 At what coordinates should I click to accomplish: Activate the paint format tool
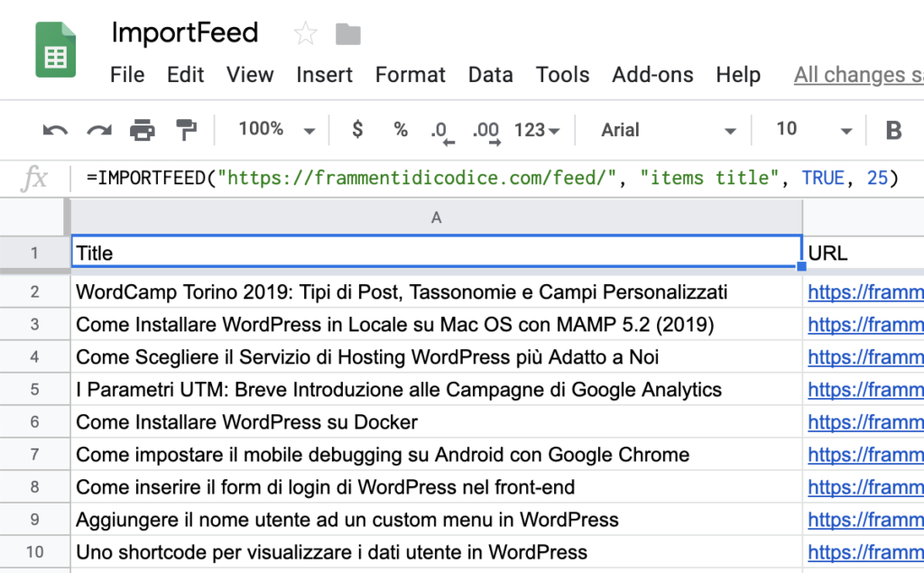[x=186, y=130]
